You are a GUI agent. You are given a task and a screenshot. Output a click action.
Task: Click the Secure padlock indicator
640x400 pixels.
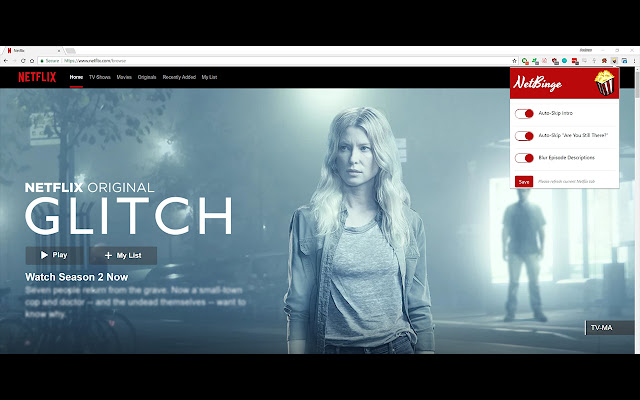[x=50, y=61]
